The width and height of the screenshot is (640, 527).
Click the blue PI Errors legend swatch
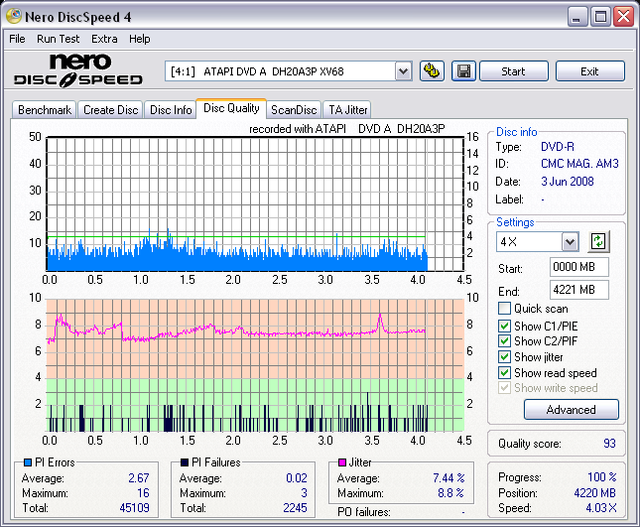coord(28,463)
